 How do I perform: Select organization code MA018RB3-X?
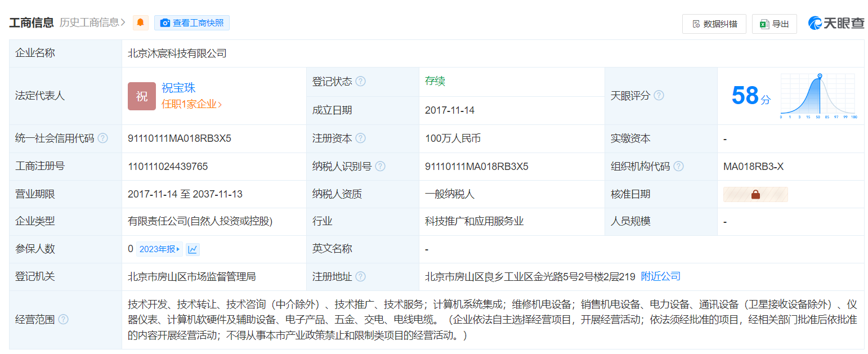[753, 166]
